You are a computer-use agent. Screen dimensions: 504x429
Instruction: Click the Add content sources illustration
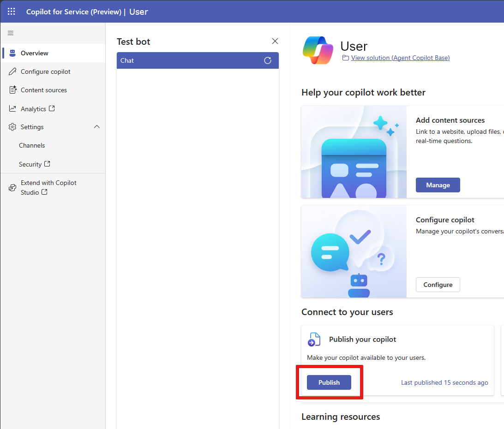[x=354, y=152]
